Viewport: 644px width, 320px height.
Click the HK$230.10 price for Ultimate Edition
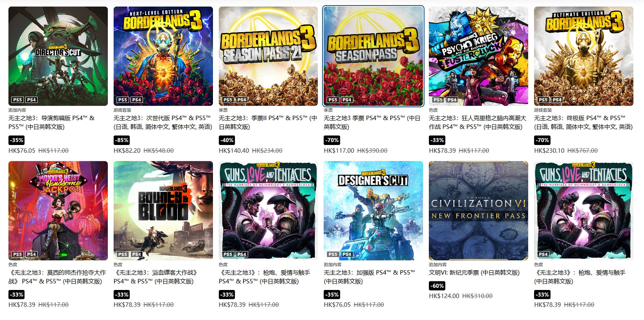(547, 151)
